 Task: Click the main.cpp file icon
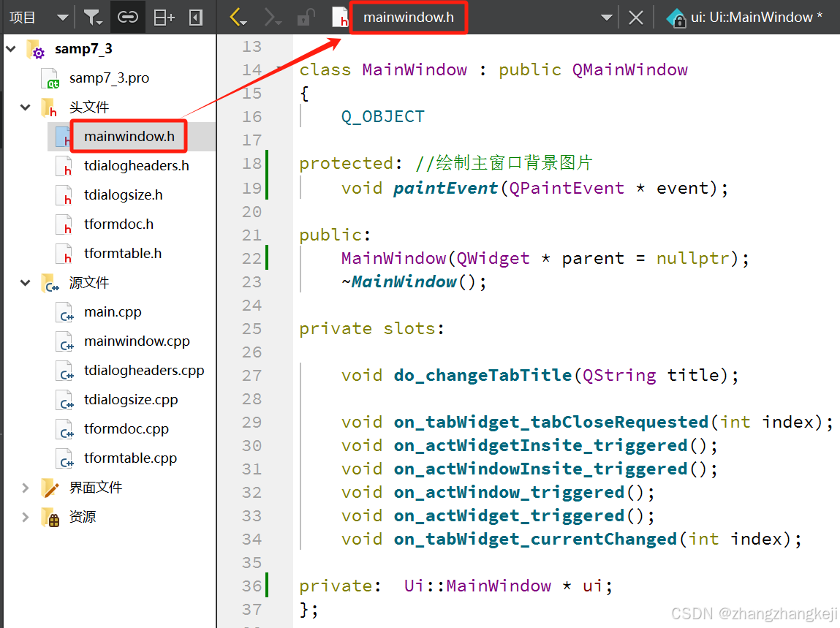tap(64, 312)
